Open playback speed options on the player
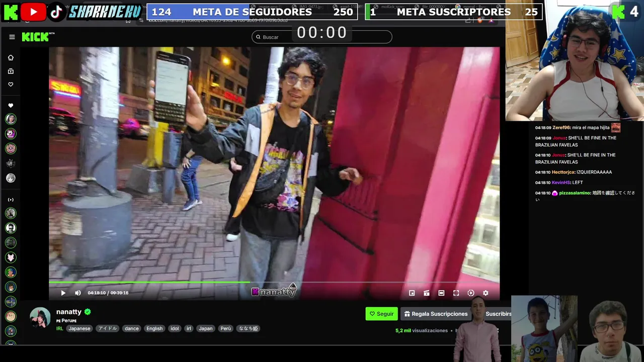Screen dimensions: 644x362 click(471, 293)
